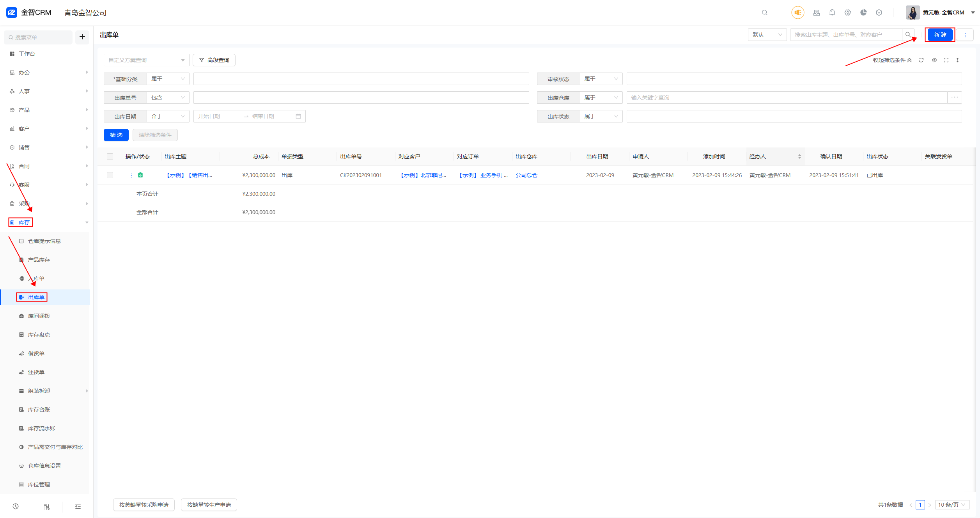Select all rows via header checkbox
Image resolution: width=980 pixels, height=518 pixels.
(x=110, y=156)
